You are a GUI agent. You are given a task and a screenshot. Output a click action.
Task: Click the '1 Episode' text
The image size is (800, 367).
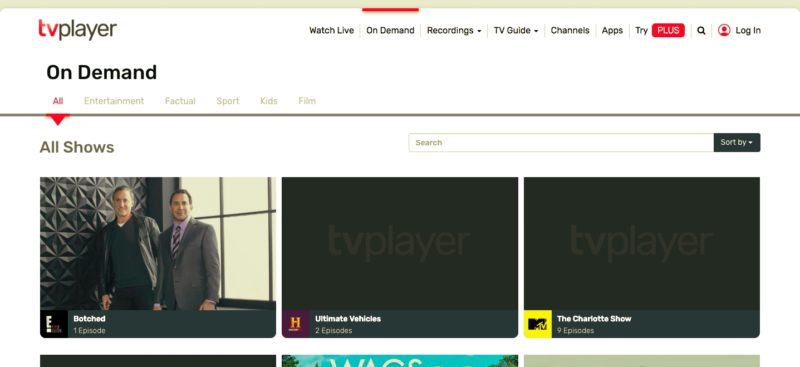(89, 331)
